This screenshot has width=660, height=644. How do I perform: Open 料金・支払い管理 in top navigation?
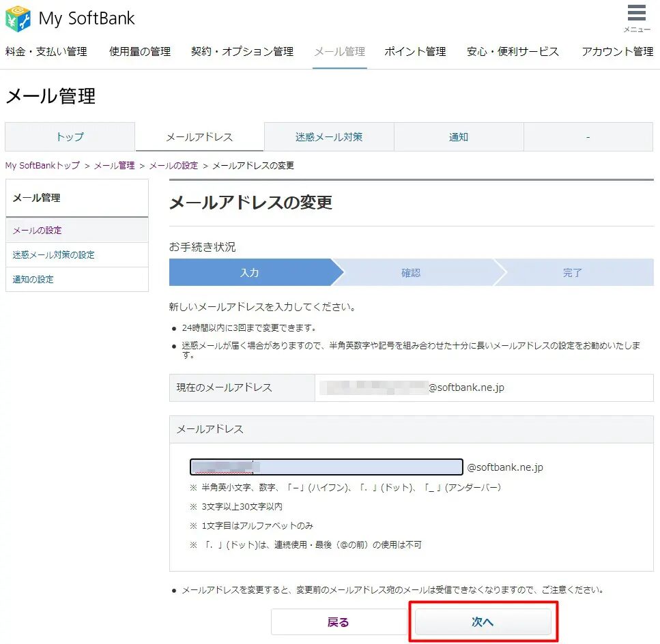tap(46, 52)
